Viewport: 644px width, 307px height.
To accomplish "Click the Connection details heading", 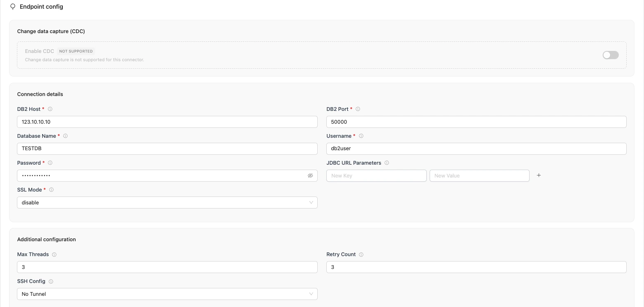I will [x=40, y=94].
